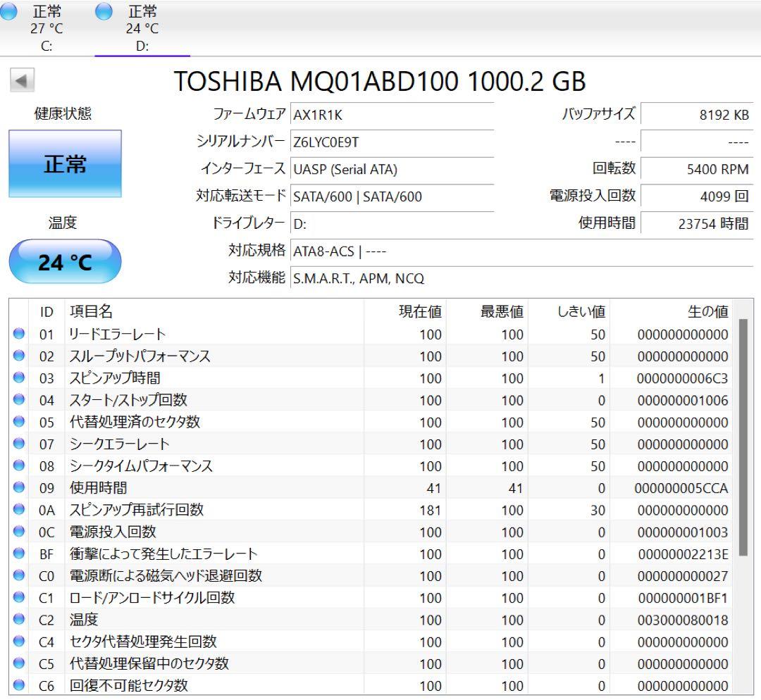The width and height of the screenshot is (761, 700).
Task: Click the status dot for ID 08 シークタイムパフォーマンス
Action: tap(19, 465)
